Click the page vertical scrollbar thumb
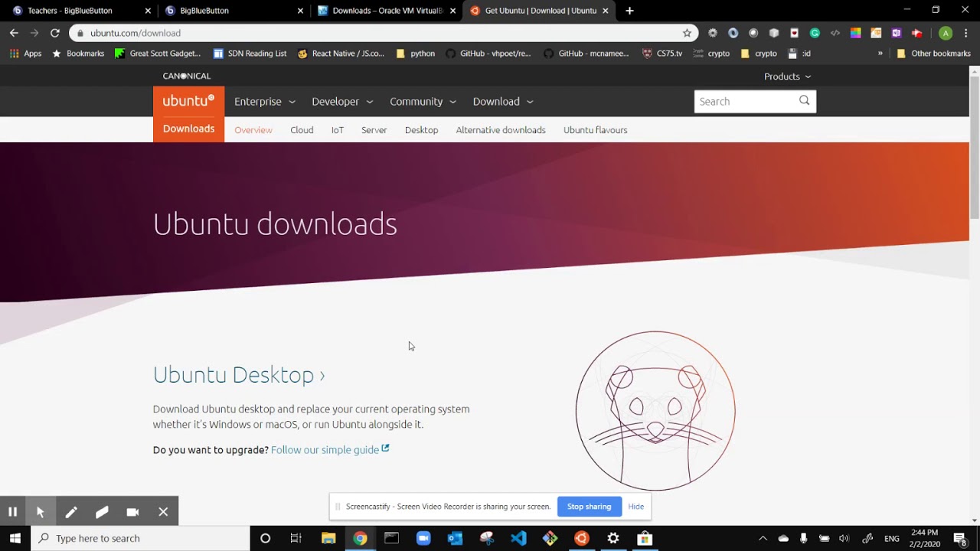 (x=974, y=147)
